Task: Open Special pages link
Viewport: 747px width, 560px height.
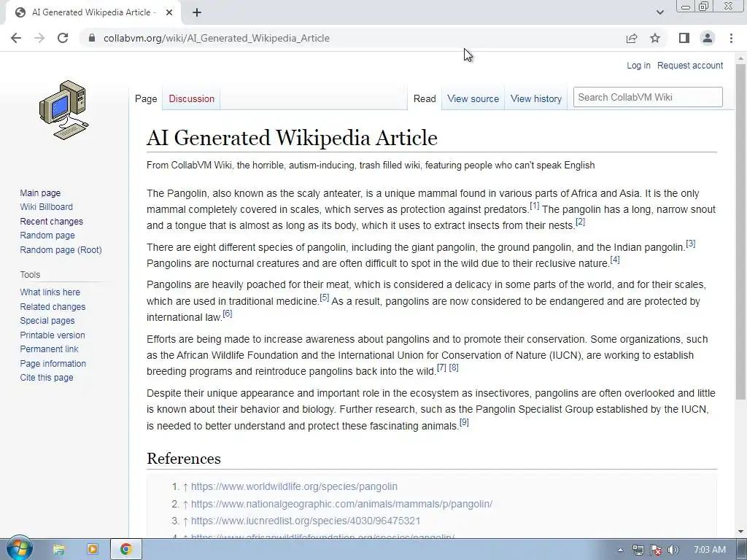Action: [x=47, y=321]
